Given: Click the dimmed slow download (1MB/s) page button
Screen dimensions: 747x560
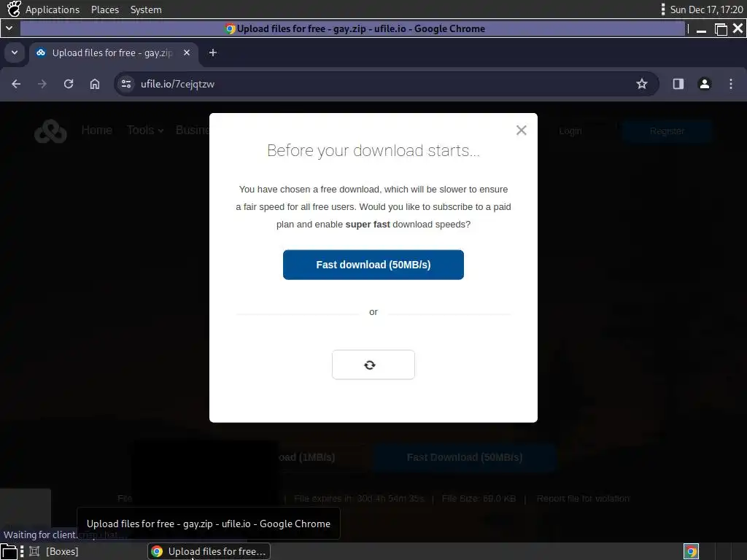Looking at the screenshot, I should click(307, 457).
